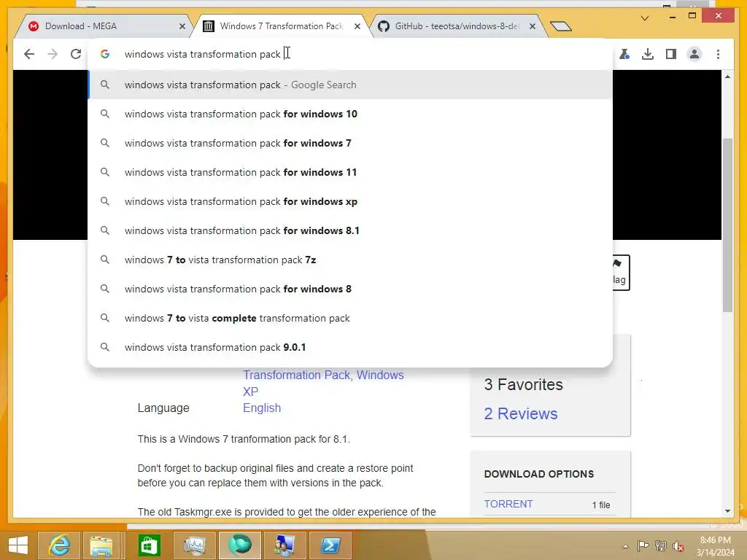The width and height of the screenshot is (747, 560).
Task: Open 'Transformation Pack' topic link
Action: [x=298, y=376]
